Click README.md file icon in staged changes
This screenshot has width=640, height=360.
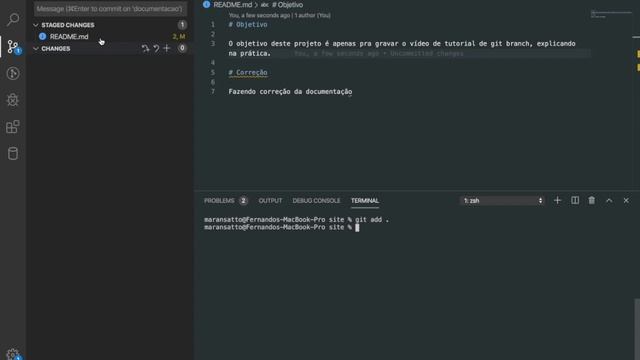coord(42,36)
